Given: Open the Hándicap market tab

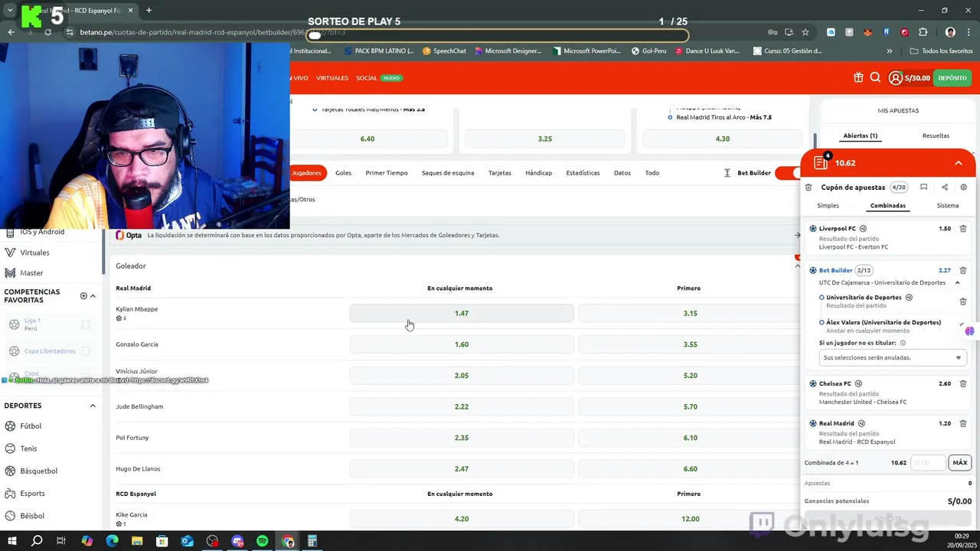Looking at the screenshot, I should (538, 173).
